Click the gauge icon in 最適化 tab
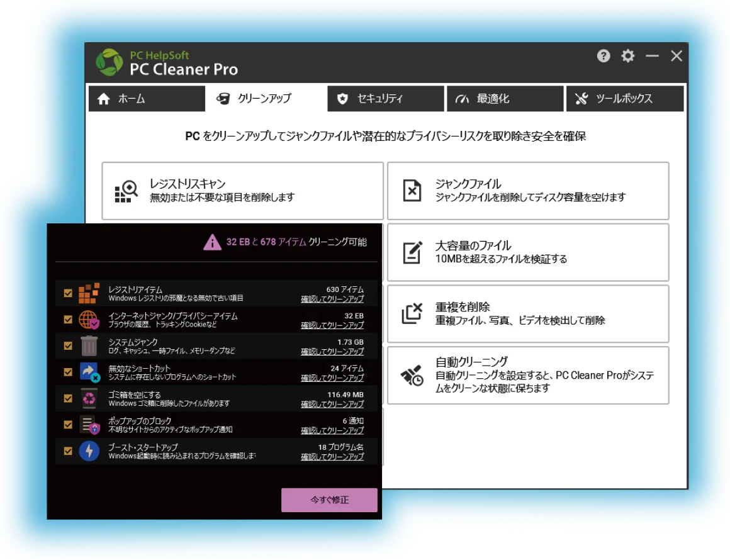Screen dimensions: 730x560 [x=462, y=99]
